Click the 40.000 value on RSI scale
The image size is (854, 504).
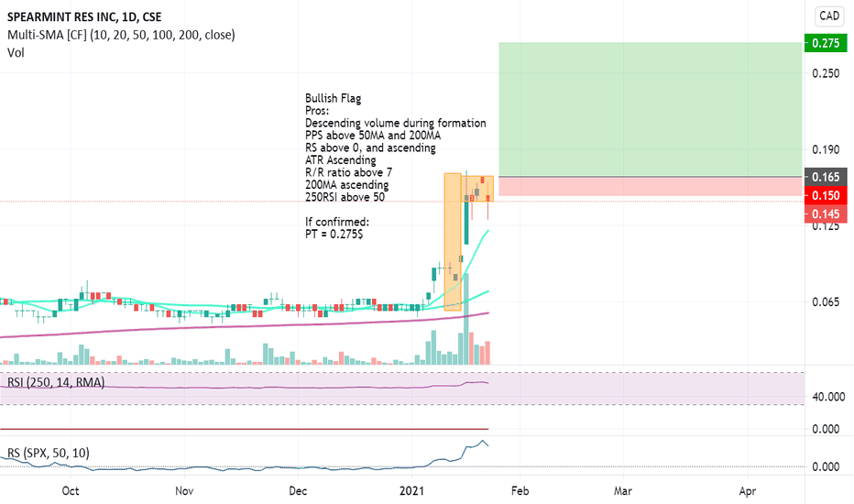[828, 397]
